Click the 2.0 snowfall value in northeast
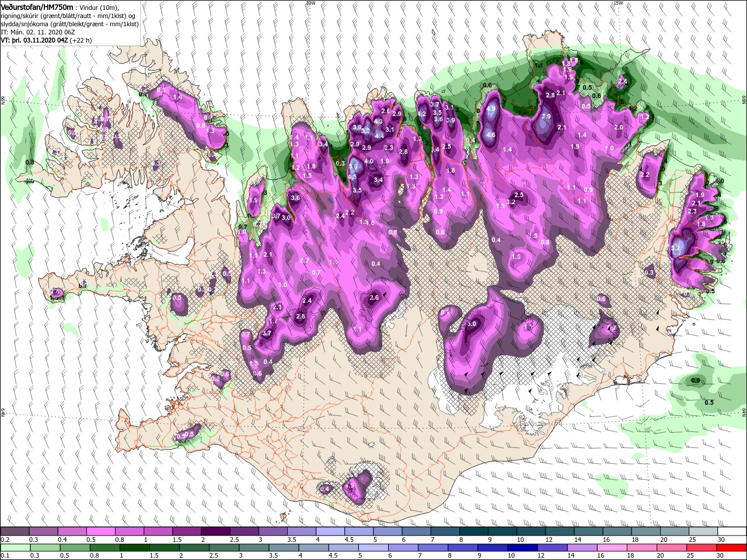747x560 pixels. coord(619,127)
